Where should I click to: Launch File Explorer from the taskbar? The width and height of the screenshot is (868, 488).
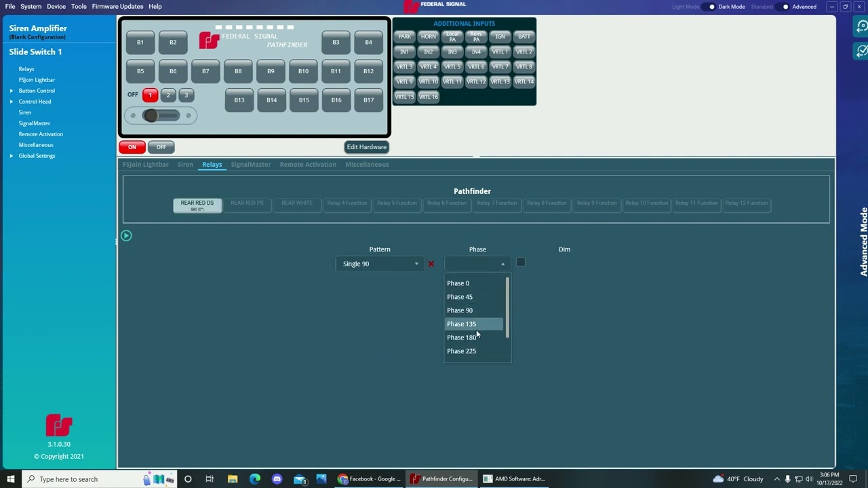pyautogui.click(x=233, y=479)
